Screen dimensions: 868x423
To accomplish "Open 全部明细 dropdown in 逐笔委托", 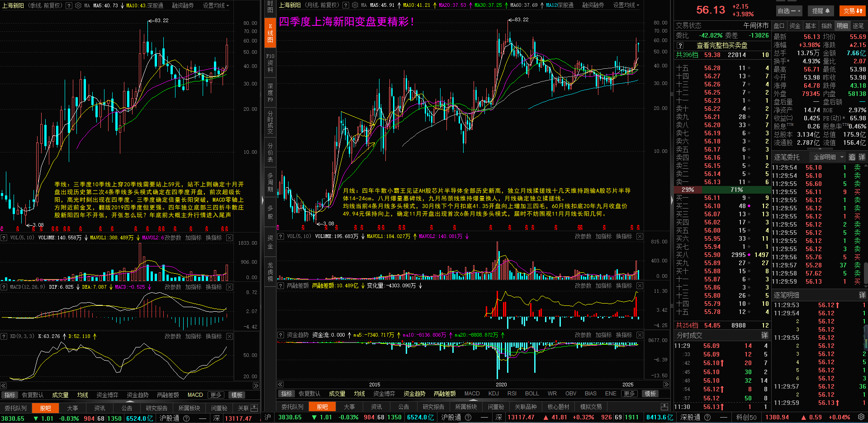I will (829, 157).
